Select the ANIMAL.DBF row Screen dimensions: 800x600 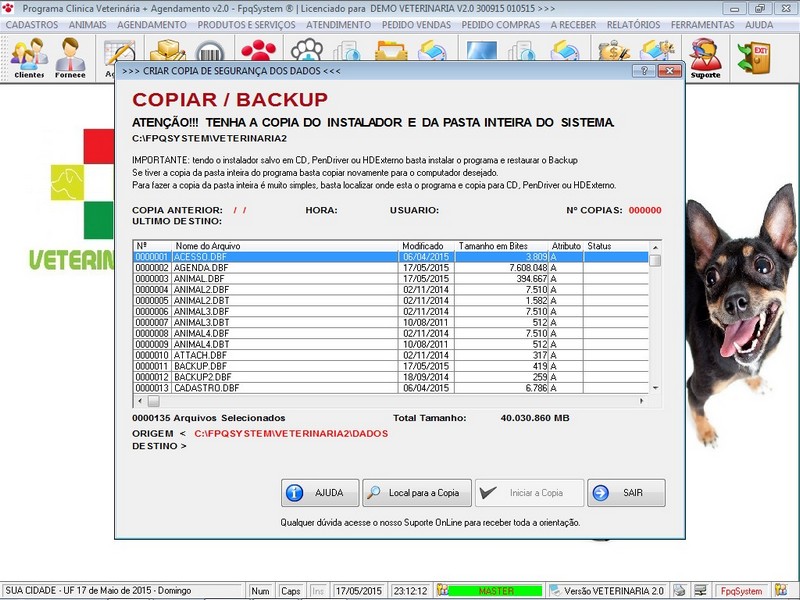[x=391, y=279]
